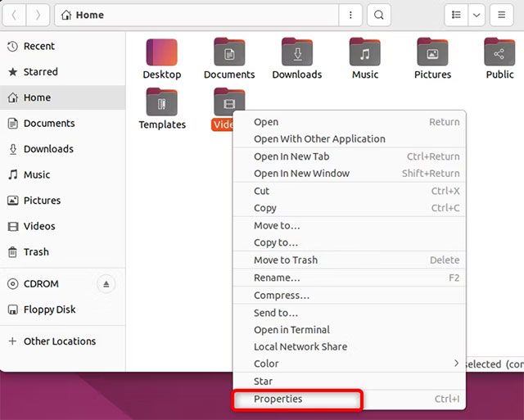The height and width of the screenshot is (420, 524).
Task: Go to Home in the sidebar
Action: point(63,97)
